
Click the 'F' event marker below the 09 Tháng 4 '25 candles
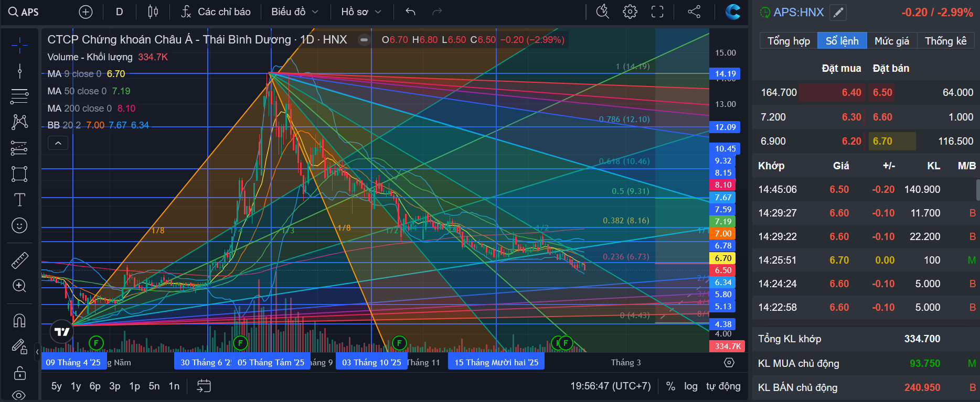tap(96, 343)
